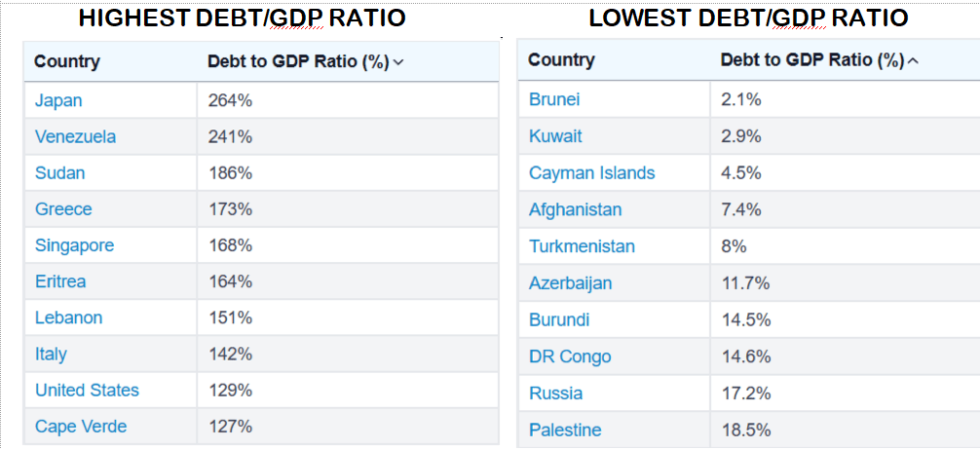Click the Brunei country link
The width and height of the screenshot is (980, 449).
(554, 99)
